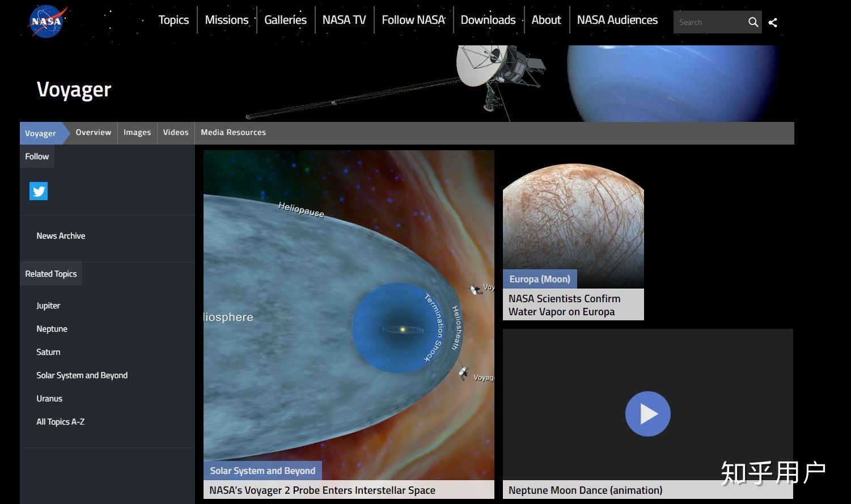851x504 pixels.
Task: Play the Neptune Moon Dance animation
Action: coord(647,414)
